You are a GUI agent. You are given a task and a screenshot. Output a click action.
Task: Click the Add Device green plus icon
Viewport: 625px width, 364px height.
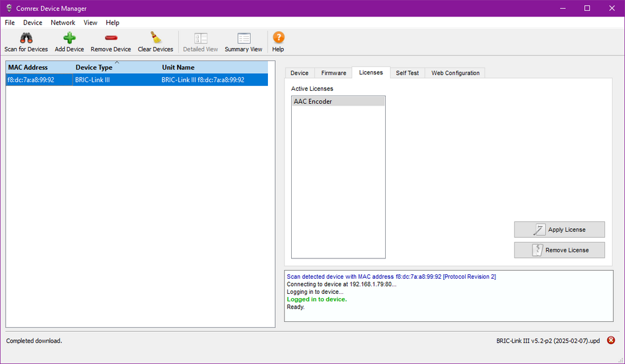coord(69,38)
